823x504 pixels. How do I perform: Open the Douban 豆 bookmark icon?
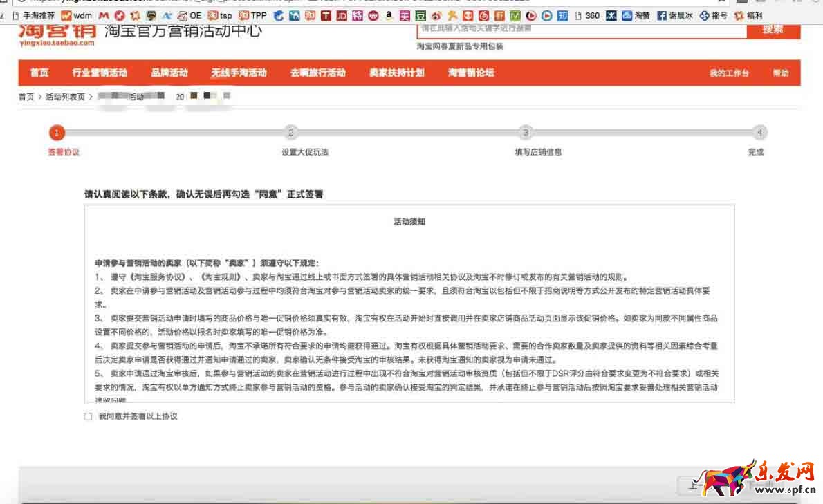[x=420, y=15]
